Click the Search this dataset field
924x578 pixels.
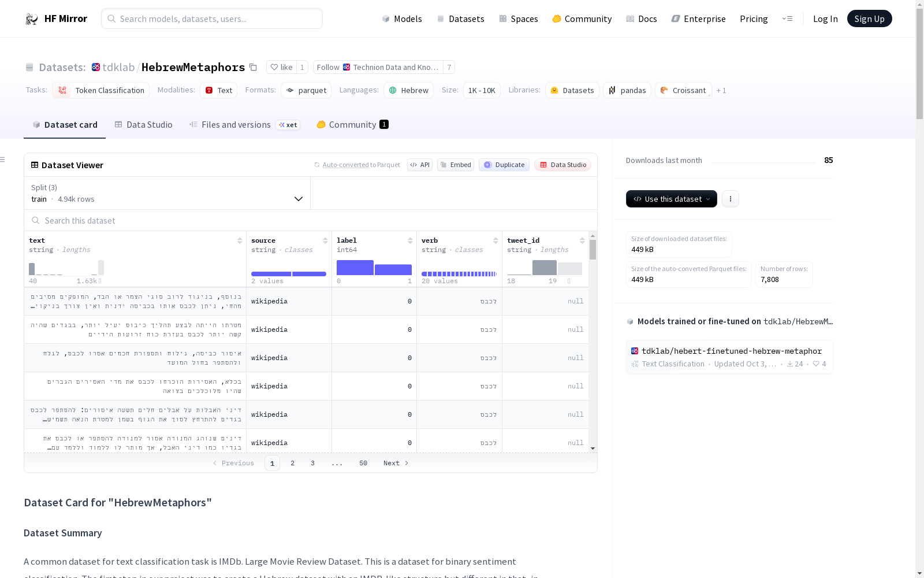(x=311, y=220)
